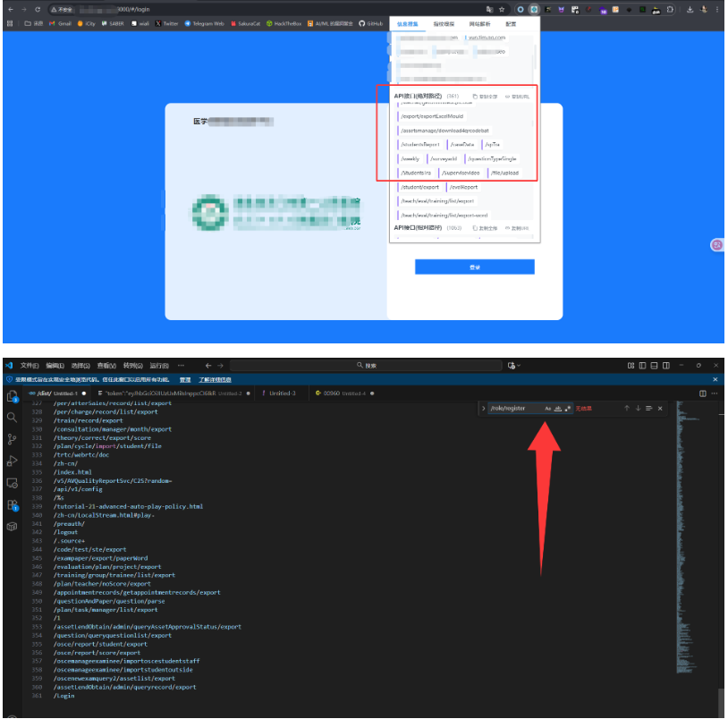Select the 配置 tab in extension popup
The height and width of the screenshot is (719, 728).
[511, 24]
